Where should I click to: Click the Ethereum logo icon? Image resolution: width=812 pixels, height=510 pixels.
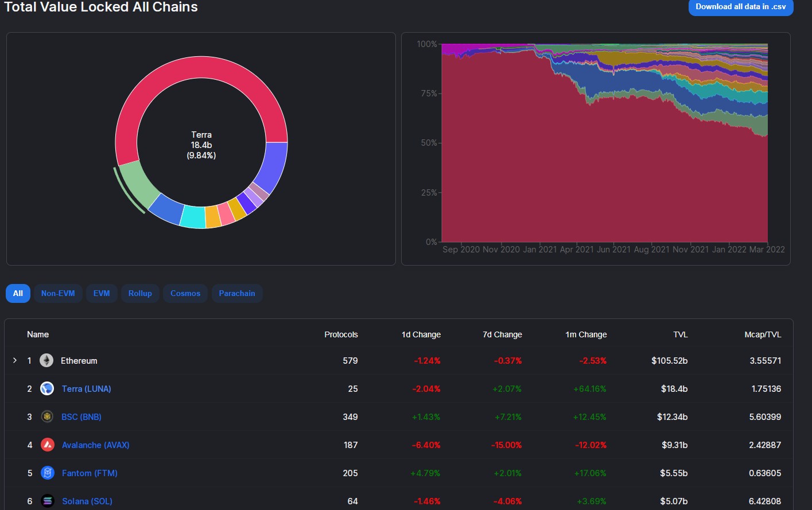[46, 360]
